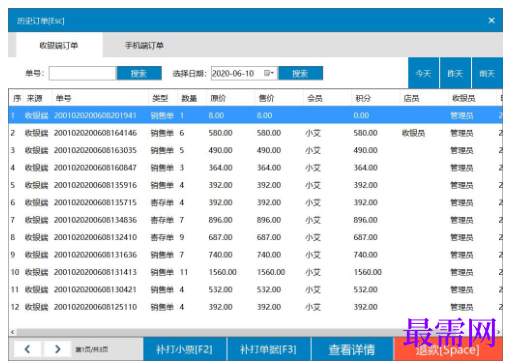515x364 pixels.
Task: Click the 补打单据[F3] button
Action: coord(268,349)
